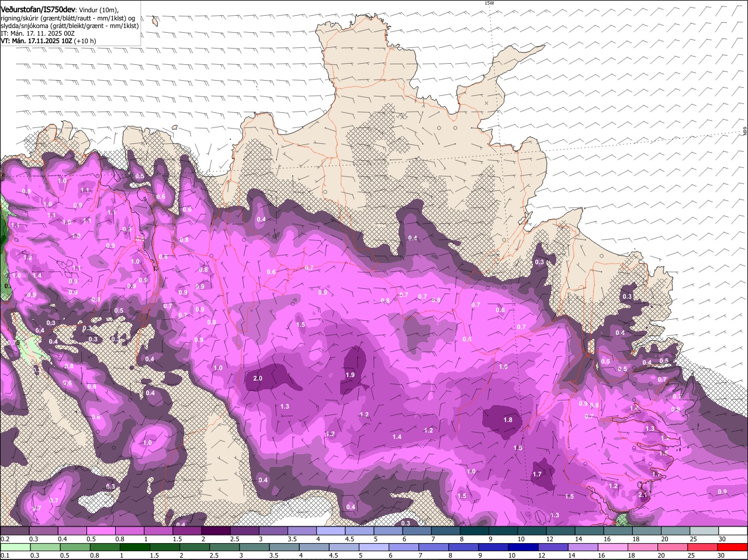Choose the darkest green lower swatch between 1 and 1.5
Screen dimensions: 748x560
(134, 547)
